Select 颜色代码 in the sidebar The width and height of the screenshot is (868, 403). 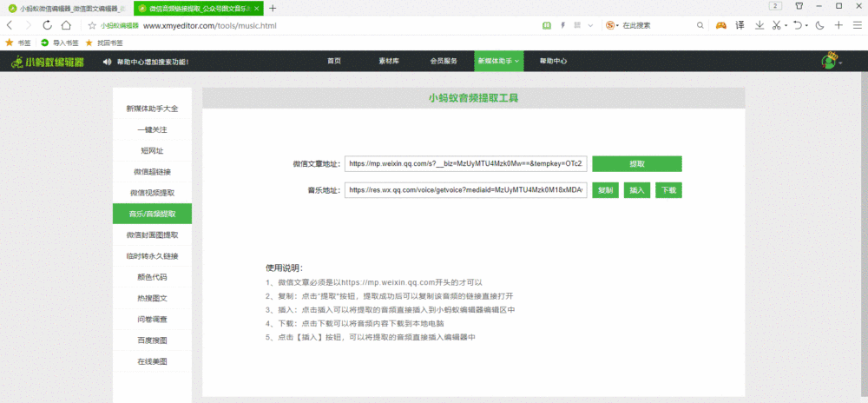152,277
